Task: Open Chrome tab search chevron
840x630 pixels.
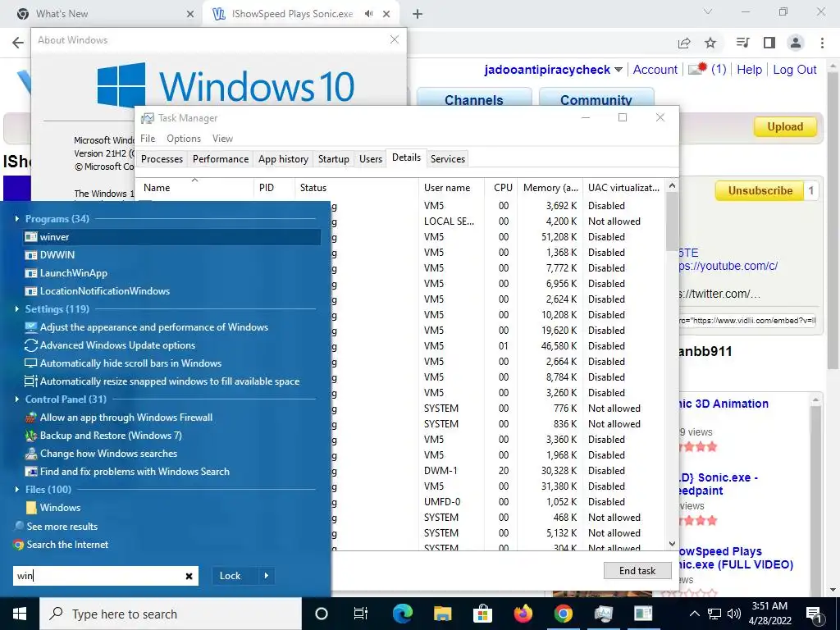Action: (708, 11)
